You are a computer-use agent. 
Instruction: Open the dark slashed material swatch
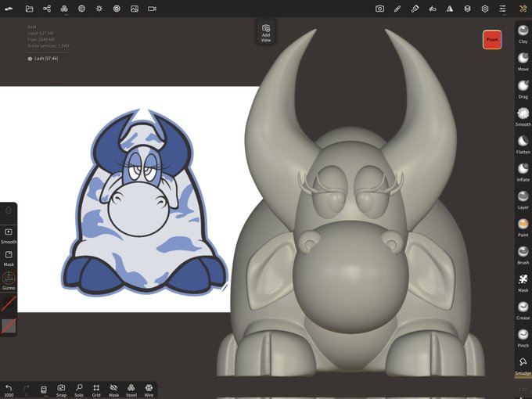9,304
